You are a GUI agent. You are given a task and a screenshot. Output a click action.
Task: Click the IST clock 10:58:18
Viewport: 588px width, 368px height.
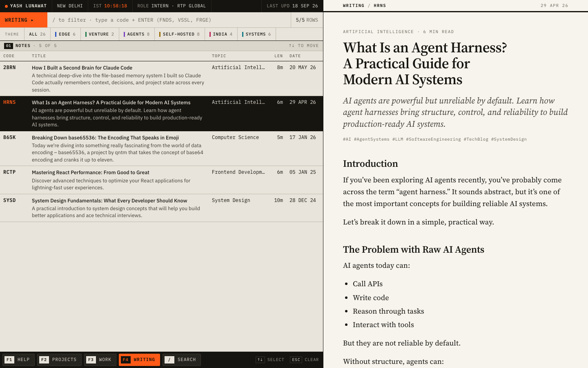116,6
